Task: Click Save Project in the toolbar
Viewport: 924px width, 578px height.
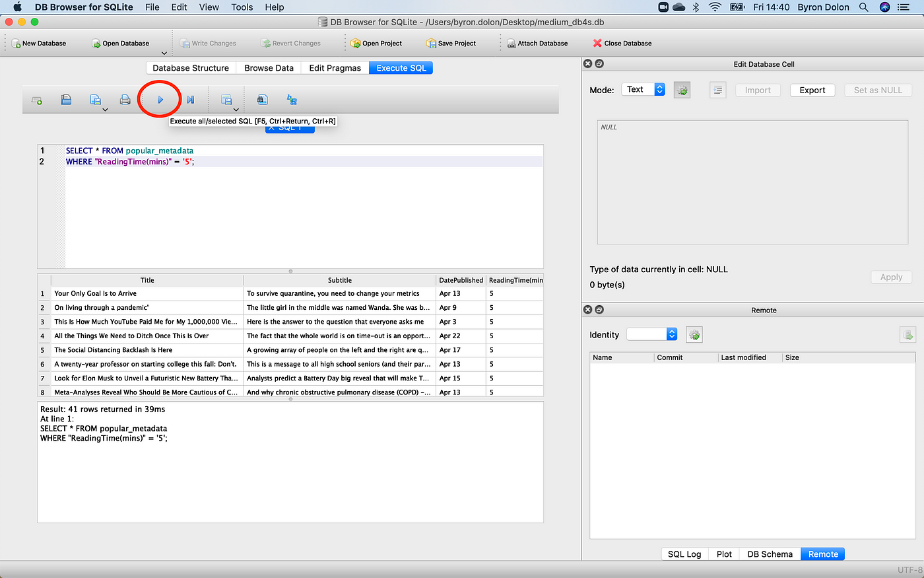Action: coord(451,44)
